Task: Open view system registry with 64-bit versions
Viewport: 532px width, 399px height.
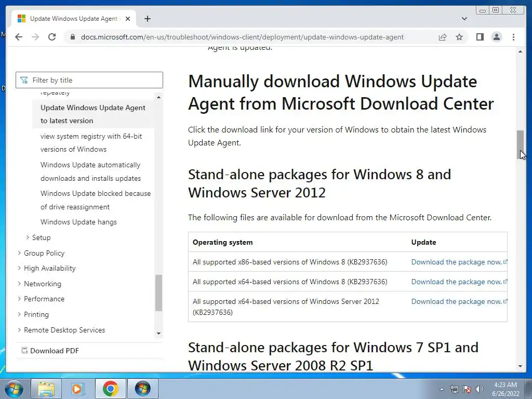Action: [91, 142]
